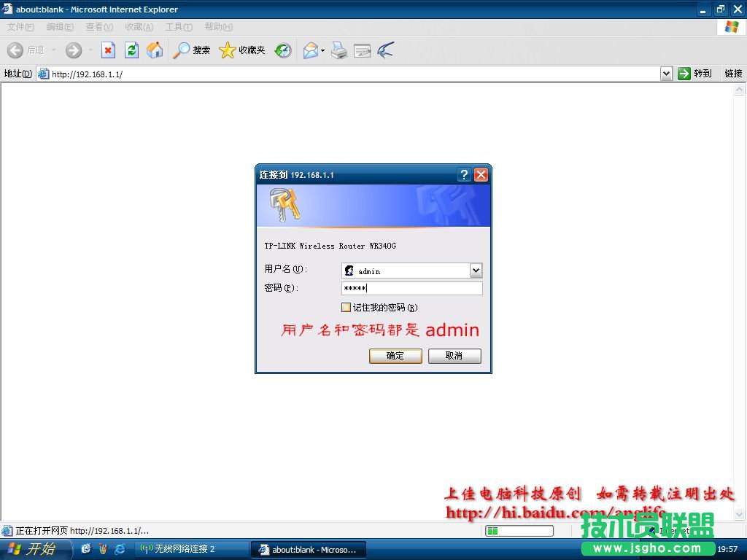Click the IE icon in window title bar

(7, 9)
